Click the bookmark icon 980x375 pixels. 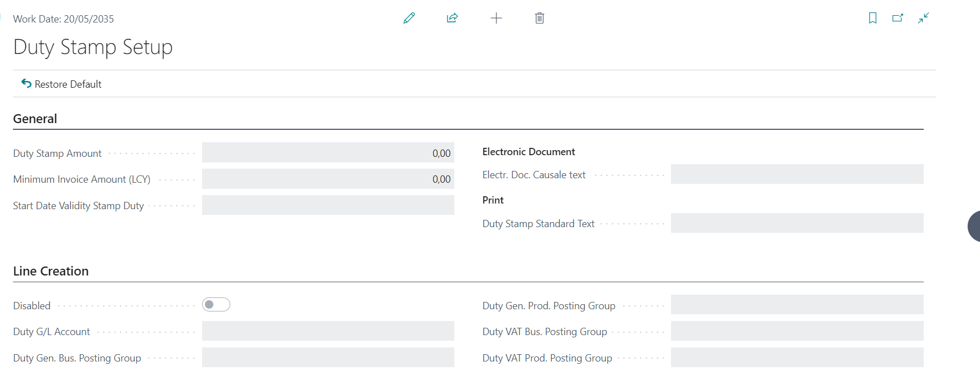tap(872, 18)
